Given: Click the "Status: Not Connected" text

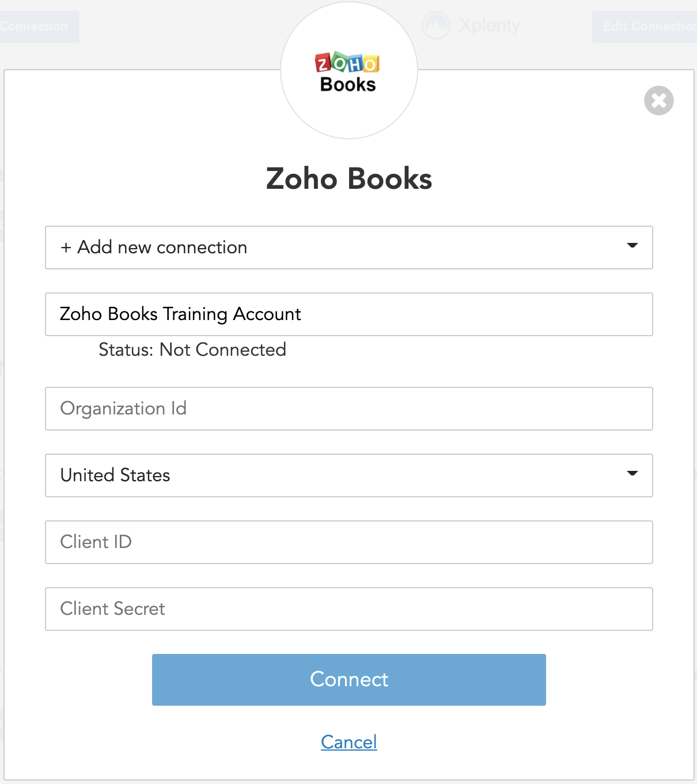Looking at the screenshot, I should [x=192, y=349].
